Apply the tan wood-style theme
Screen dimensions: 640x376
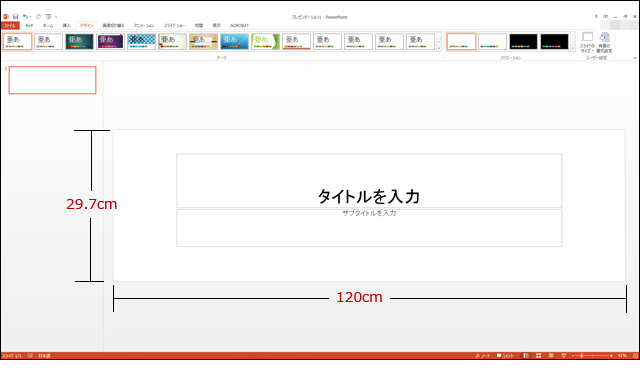(203, 42)
